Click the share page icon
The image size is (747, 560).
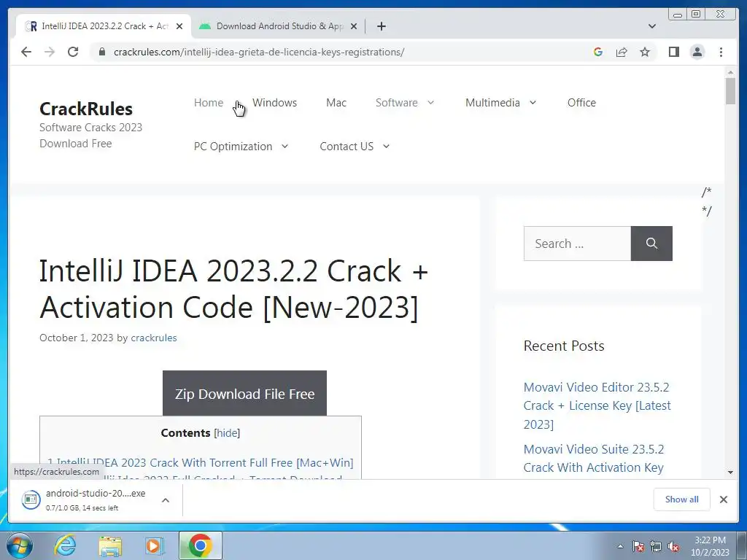tap(622, 52)
